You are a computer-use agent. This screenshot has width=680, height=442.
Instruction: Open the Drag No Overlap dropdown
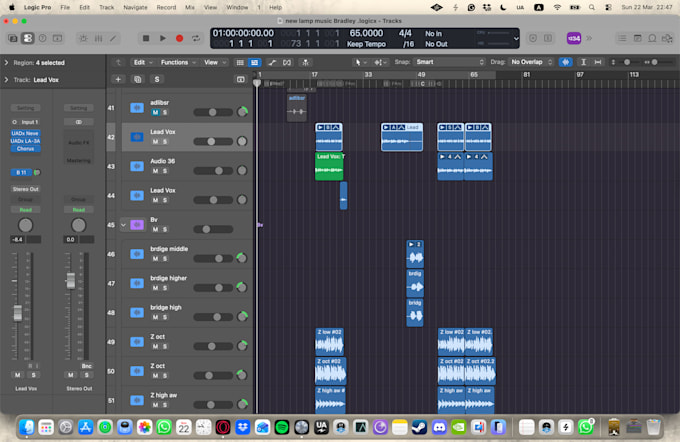532,62
